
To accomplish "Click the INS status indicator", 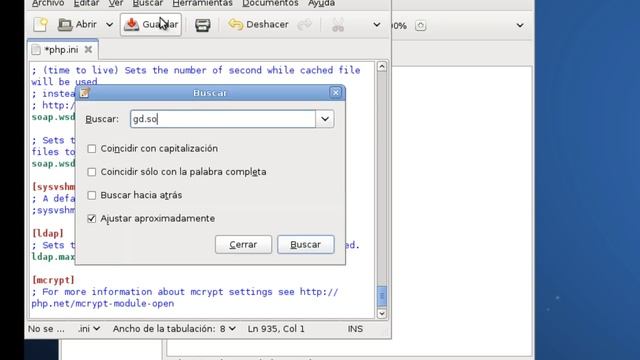I will [x=355, y=329].
